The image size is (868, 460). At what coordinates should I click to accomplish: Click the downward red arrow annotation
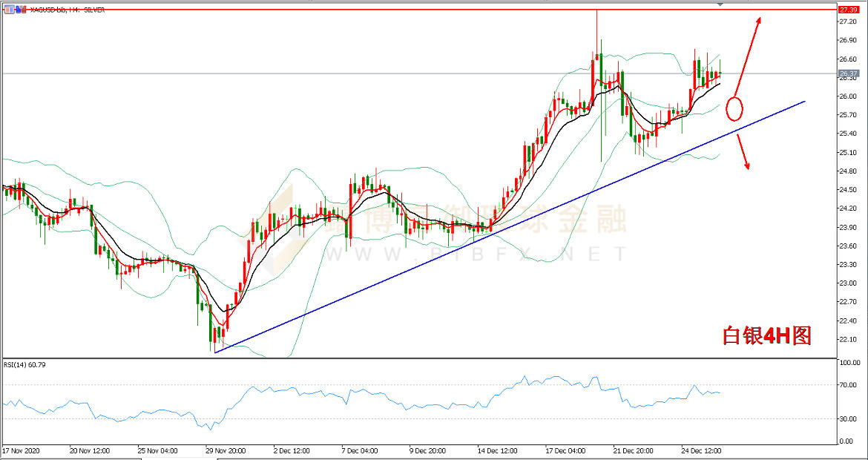[x=743, y=151]
